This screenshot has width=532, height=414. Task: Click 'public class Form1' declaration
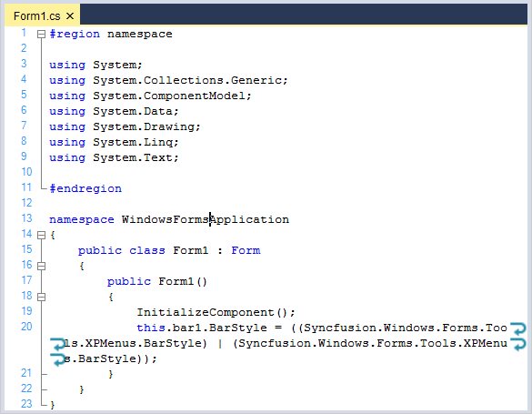(x=143, y=250)
